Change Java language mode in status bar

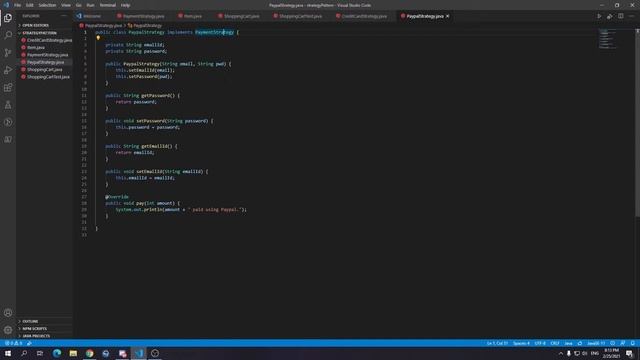(568, 343)
